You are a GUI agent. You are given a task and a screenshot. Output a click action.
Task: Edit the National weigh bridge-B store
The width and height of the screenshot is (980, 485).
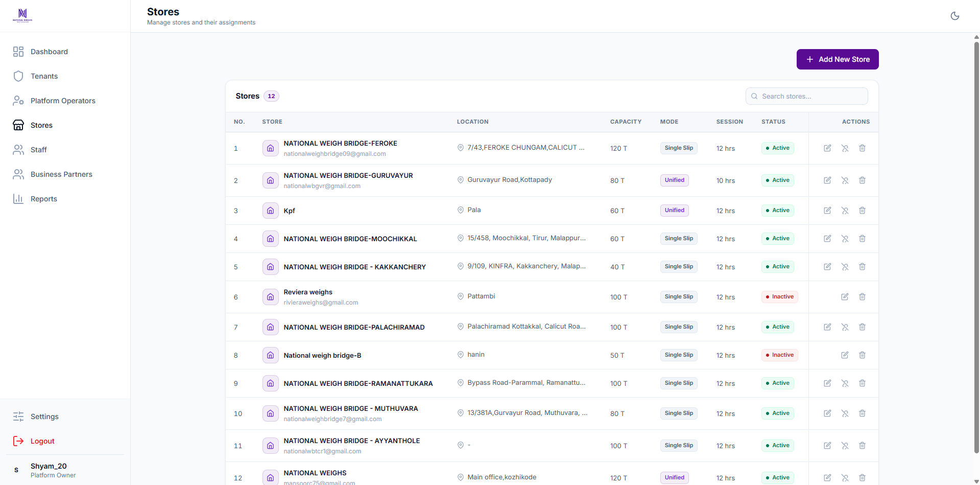(845, 355)
